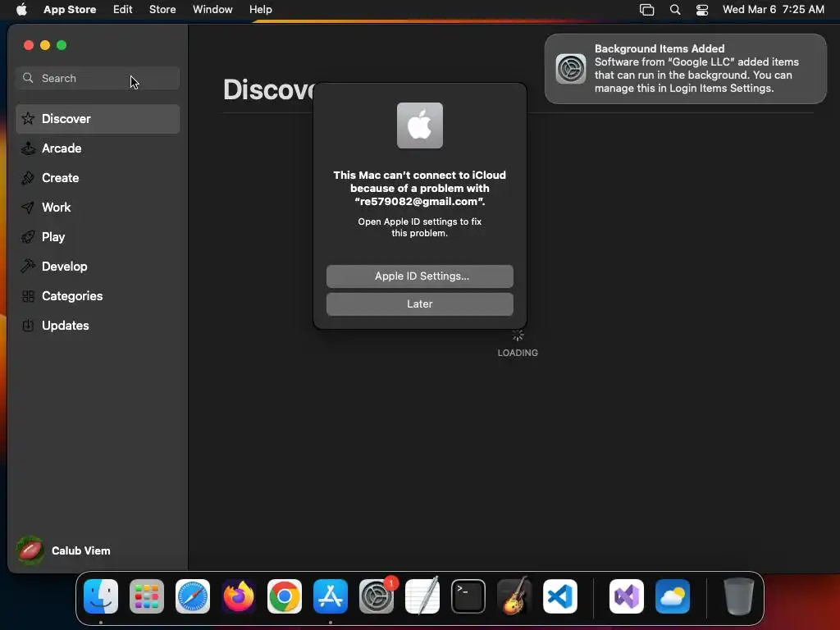The image size is (840, 630).
Task: Open the Window menu
Action: point(212,9)
